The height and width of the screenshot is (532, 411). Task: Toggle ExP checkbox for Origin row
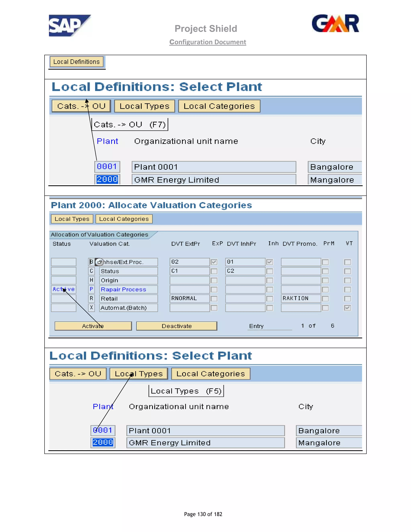214,280
